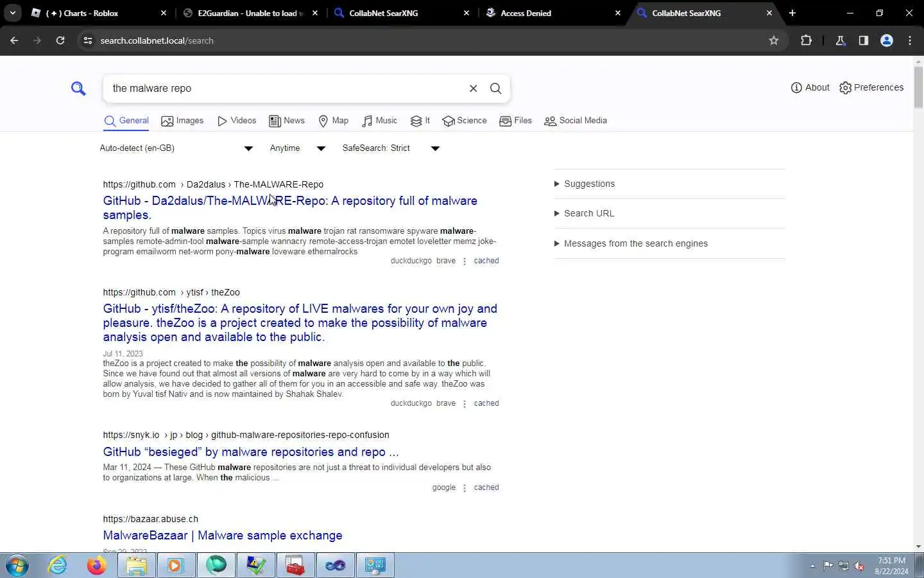The height and width of the screenshot is (578, 924).
Task: Open the About page
Action: (810, 87)
